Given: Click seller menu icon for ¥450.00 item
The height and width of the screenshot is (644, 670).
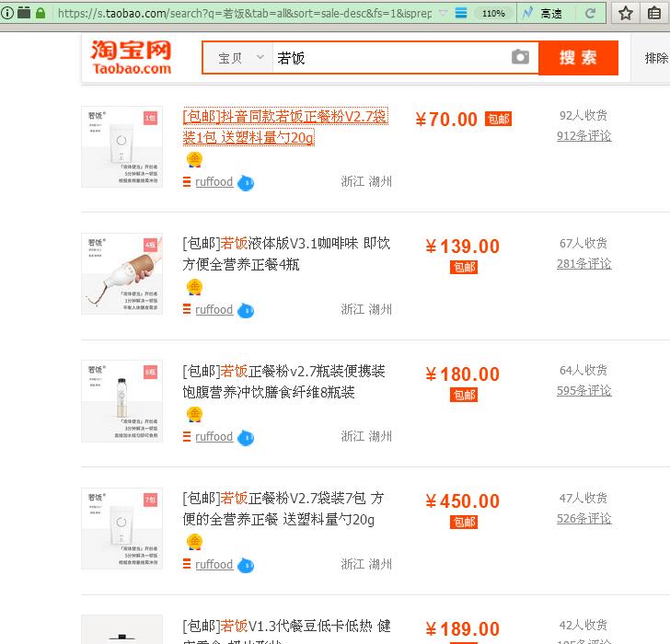Looking at the screenshot, I should (186, 564).
